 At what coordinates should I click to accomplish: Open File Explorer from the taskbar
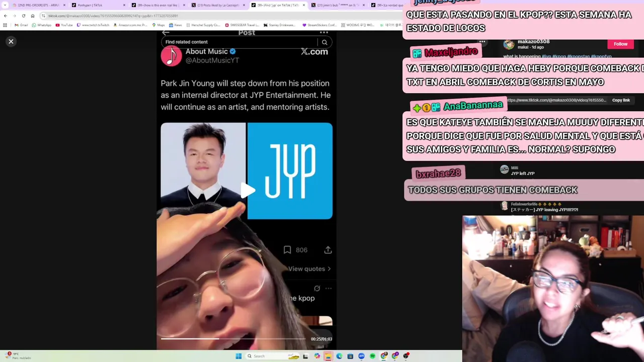pyautogui.click(x=328, y=356)
